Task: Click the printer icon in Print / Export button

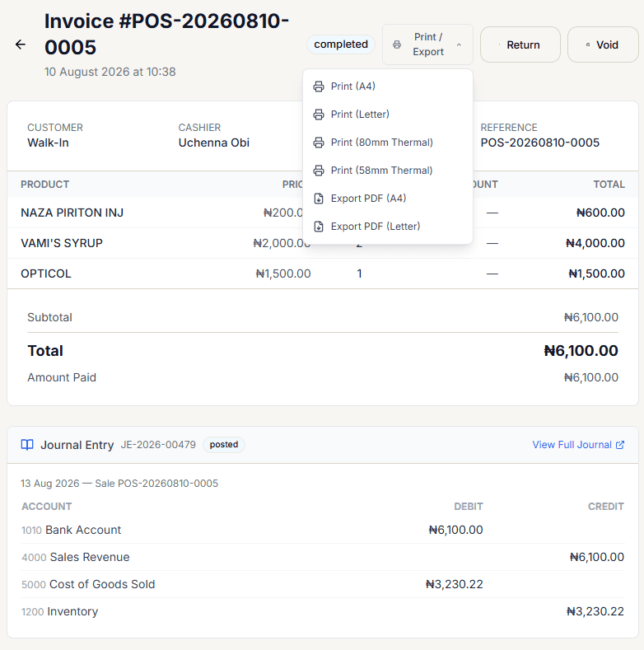Action: [x=397, y=44]
